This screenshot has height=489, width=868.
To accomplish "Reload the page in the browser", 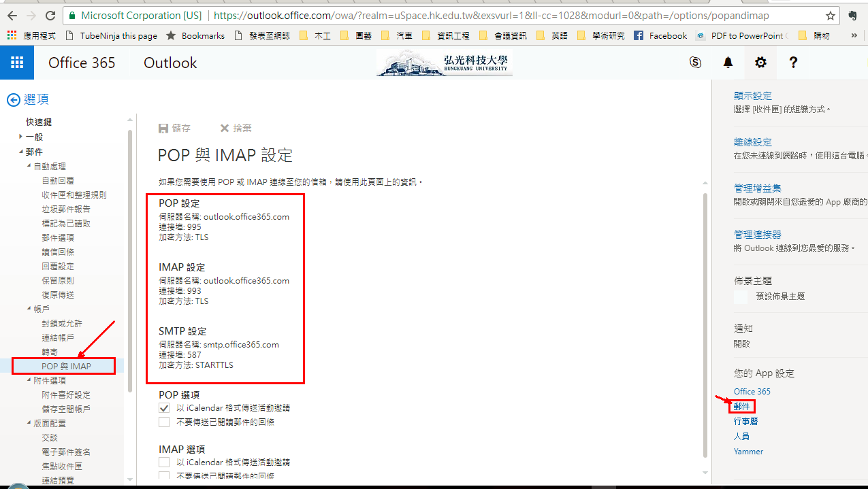I will point(50,15).
